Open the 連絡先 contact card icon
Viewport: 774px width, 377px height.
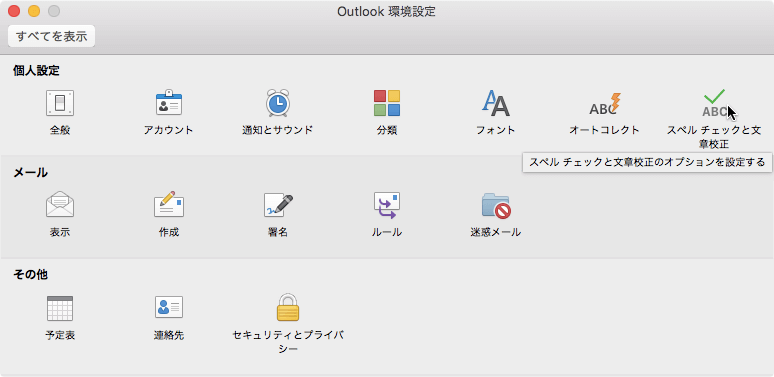[x=169, y=307]
